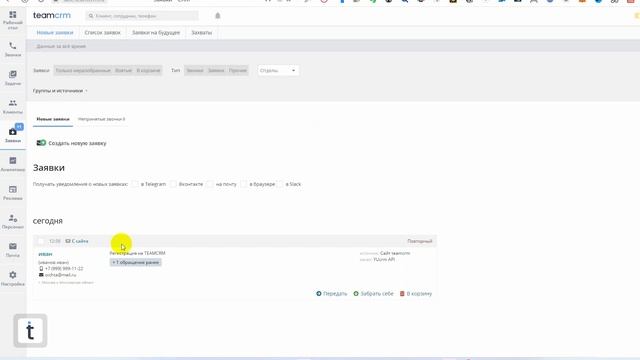
Task: Click the Забрать себе green icon
Action: (x=356, y=293)
